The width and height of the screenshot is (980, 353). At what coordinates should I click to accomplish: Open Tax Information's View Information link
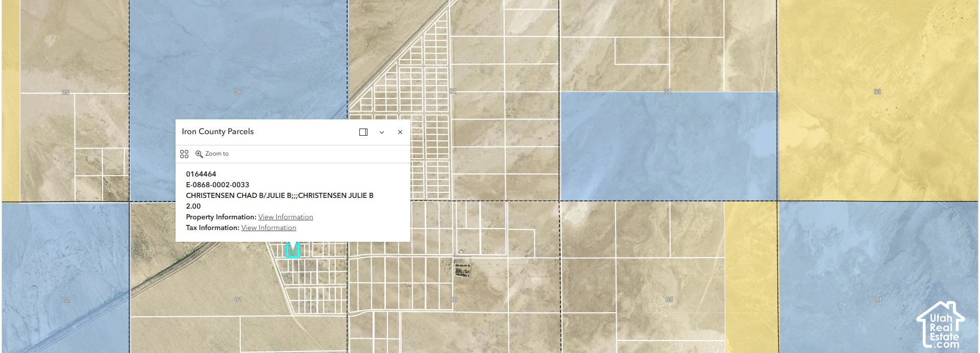coord(268,228)
